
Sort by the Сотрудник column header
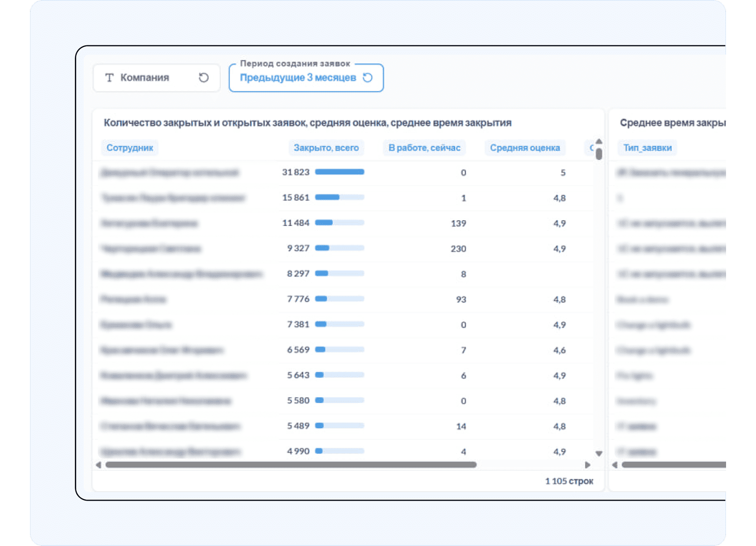pos(130,148)
